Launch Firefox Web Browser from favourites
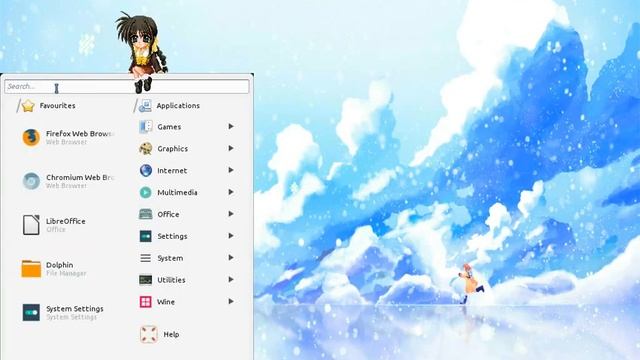 tap(68, 137)
